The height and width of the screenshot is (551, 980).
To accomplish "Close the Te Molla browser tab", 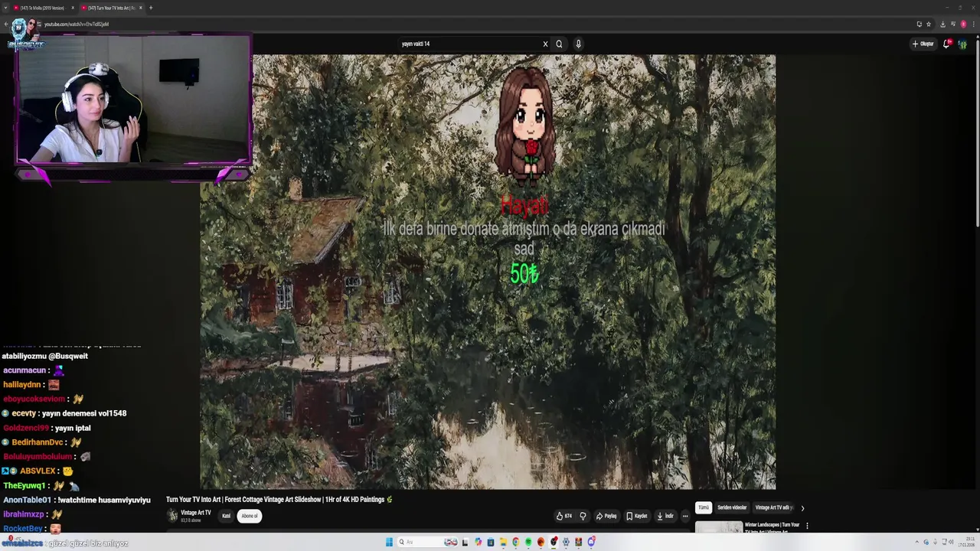I will (x=73, y=8).
